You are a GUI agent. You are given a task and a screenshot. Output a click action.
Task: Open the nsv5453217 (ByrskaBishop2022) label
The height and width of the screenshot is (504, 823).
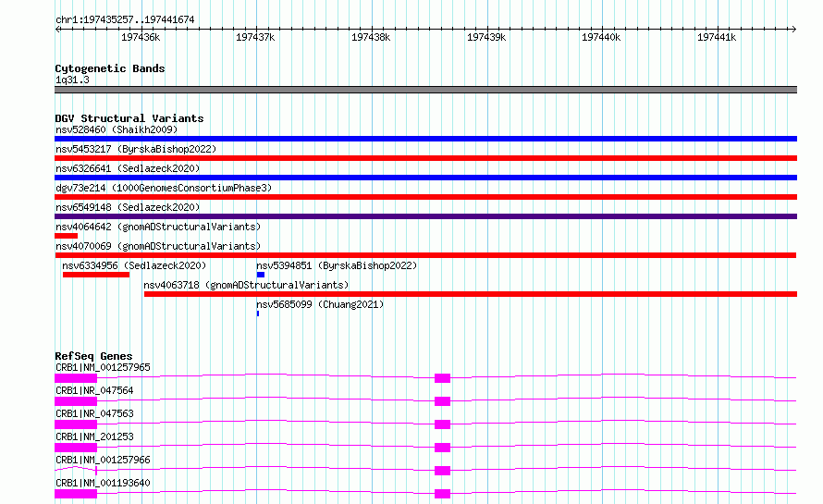click(x=136, y=149)
